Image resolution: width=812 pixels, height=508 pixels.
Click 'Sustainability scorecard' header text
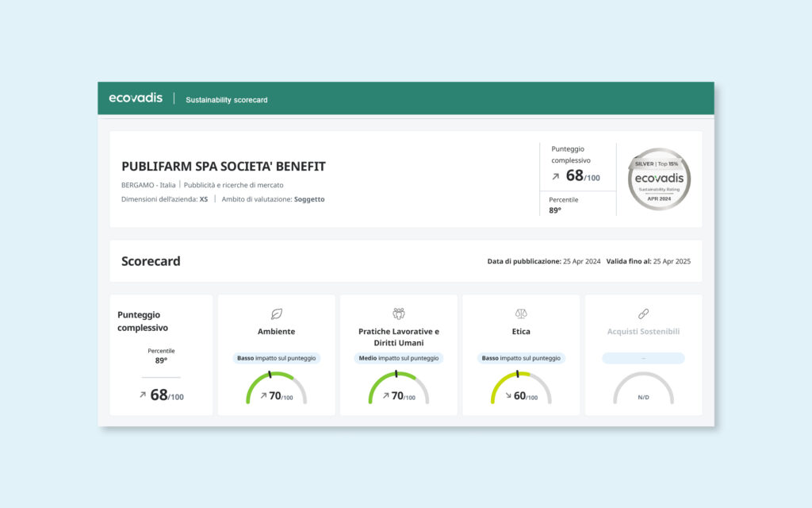point(227,100)
